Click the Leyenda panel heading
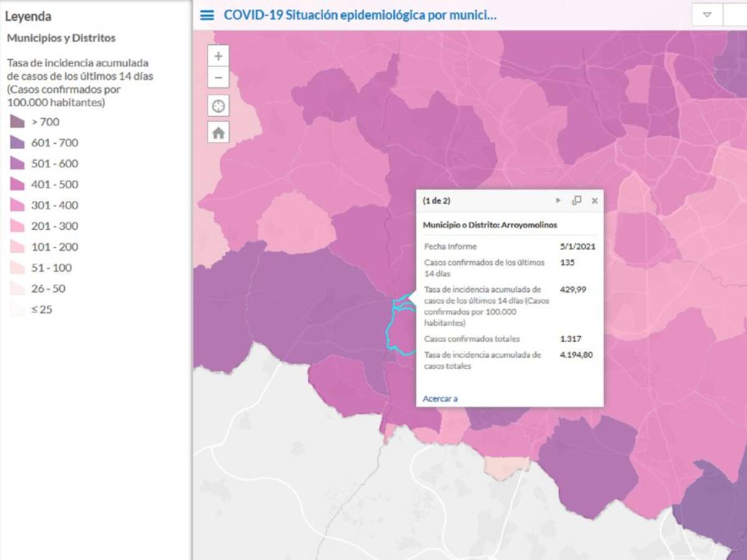This screenshot has width=747, height=560. pyautogui.click(x=28, y=17)
